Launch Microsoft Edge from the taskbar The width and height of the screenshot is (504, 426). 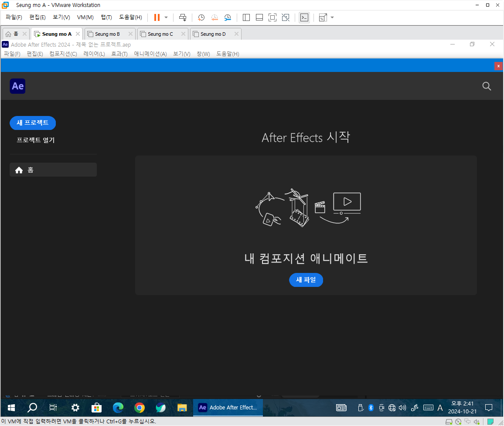(x=118, y=408)
